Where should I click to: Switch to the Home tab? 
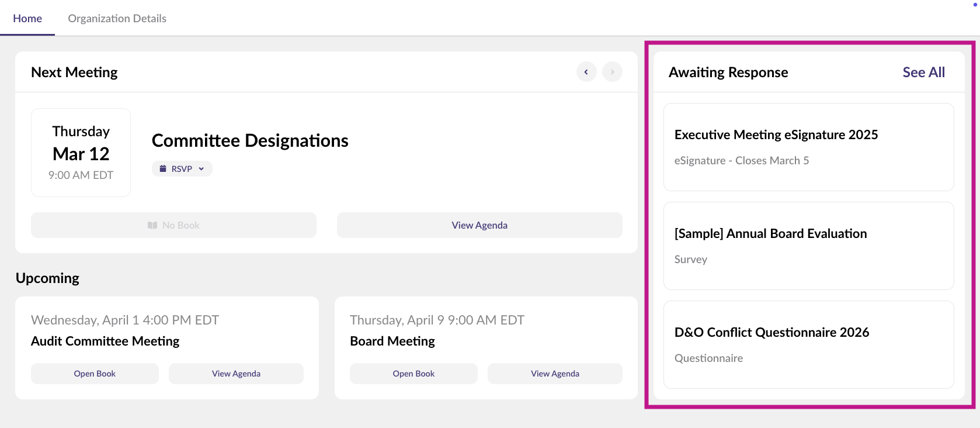[x=27, y=18]
